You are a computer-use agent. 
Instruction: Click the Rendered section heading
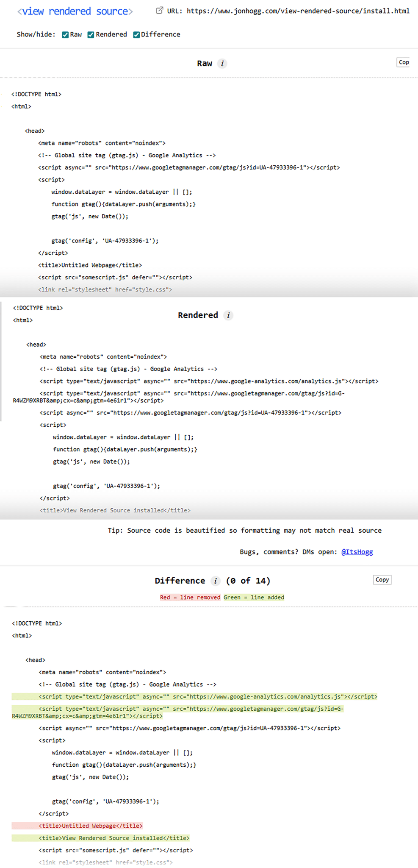198,315
